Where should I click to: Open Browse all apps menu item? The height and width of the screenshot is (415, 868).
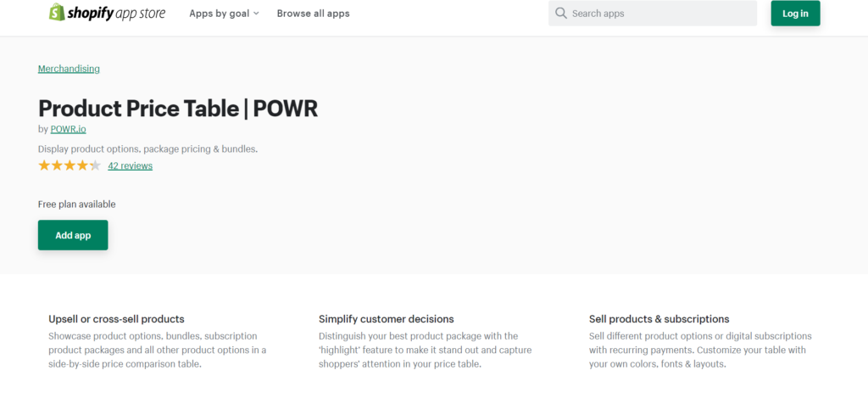pos(314,14)
